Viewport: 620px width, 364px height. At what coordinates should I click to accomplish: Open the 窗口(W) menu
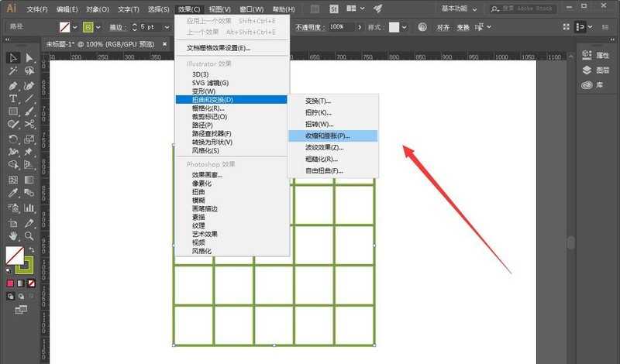251,9
